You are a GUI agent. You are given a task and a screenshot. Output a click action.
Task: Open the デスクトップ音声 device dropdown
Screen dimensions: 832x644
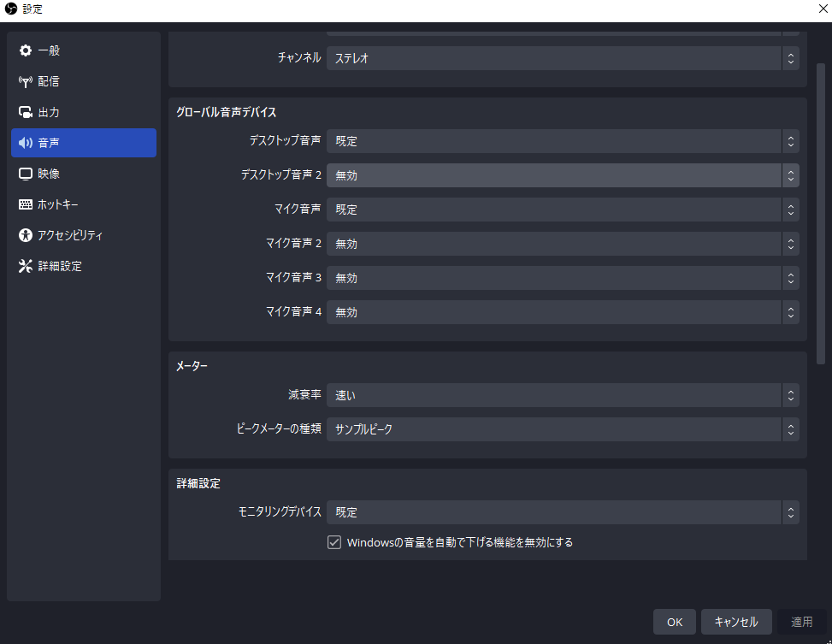click(563, 141)
